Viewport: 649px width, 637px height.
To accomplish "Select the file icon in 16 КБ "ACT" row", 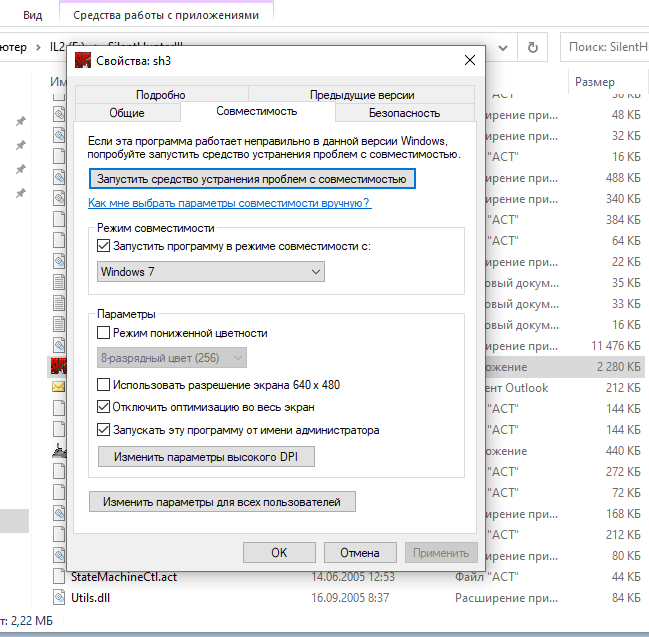I will [x=59, y=156].
